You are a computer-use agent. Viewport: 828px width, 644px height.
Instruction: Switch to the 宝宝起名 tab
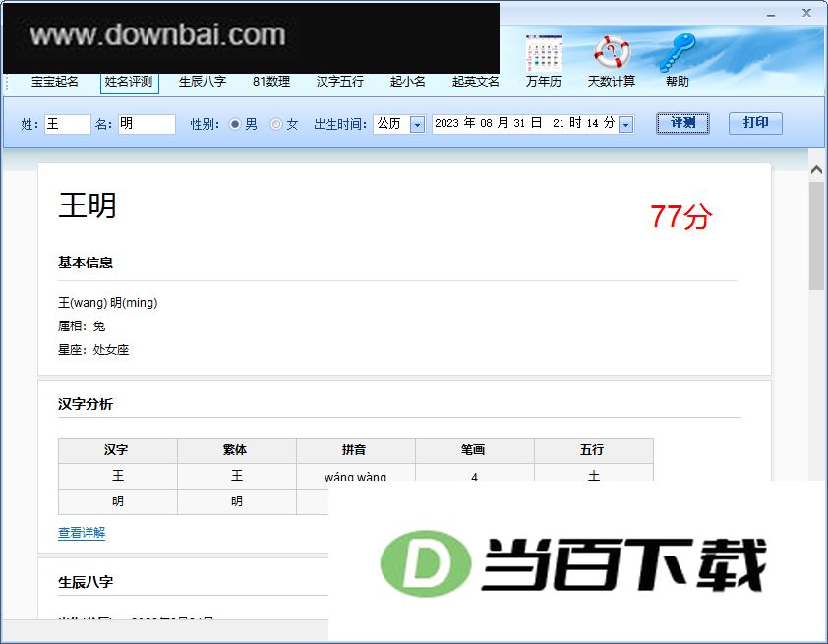[55, 82]
